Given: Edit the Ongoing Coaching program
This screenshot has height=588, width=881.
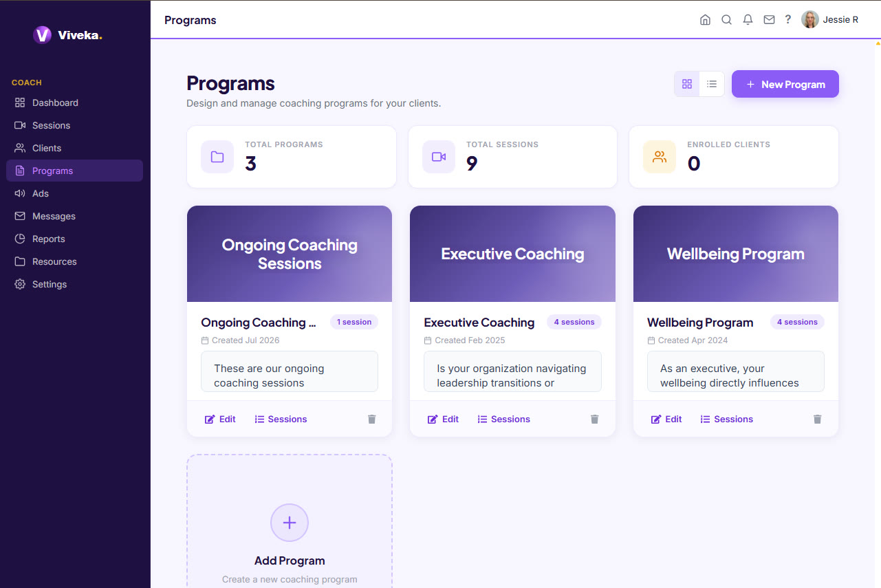Looking at the screenshot, I should point(220,419).
